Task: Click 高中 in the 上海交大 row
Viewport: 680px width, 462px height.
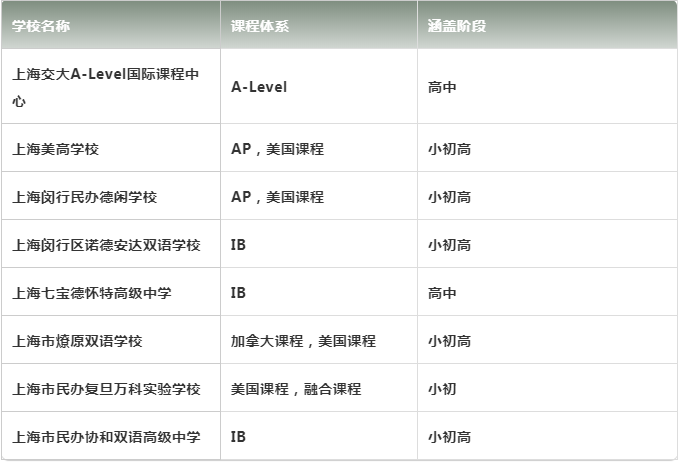Action: click(x=442, y=87)
